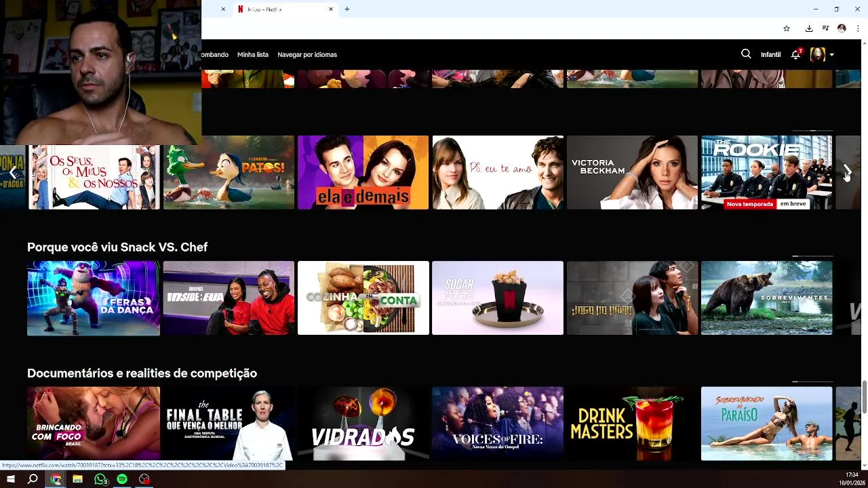Open The Final Table thumbnail
Screen dimensions: 868x488
[x=229, y=424]
